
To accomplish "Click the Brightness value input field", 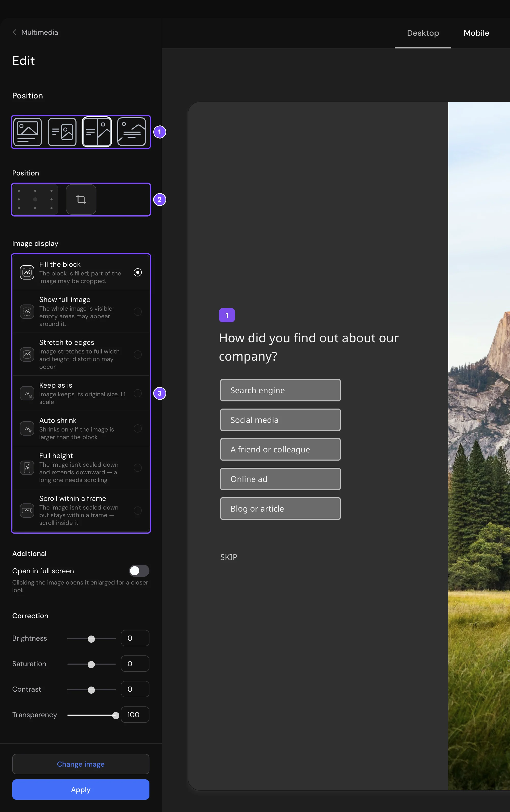I will 135,638.
